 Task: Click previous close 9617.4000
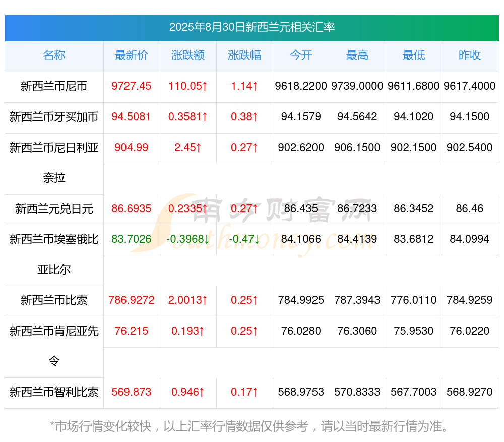pyautogui.click(x=470, y=86)
